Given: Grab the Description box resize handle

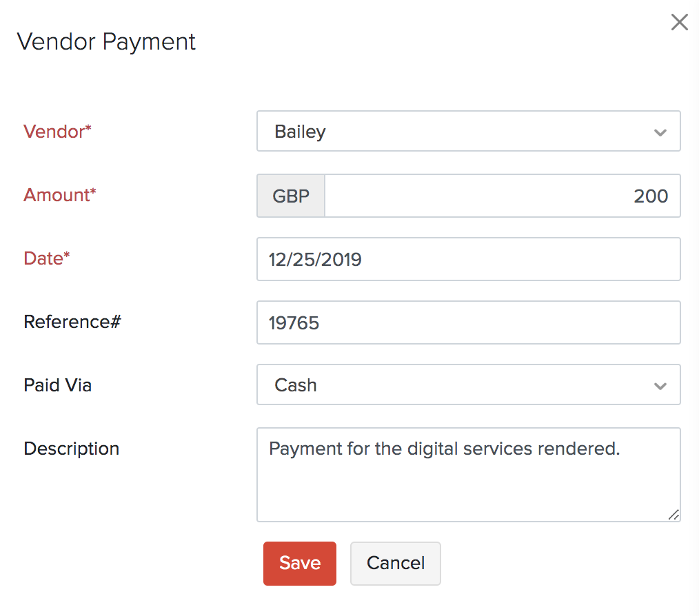Looking at the screenshot, I should pos(673,514).
